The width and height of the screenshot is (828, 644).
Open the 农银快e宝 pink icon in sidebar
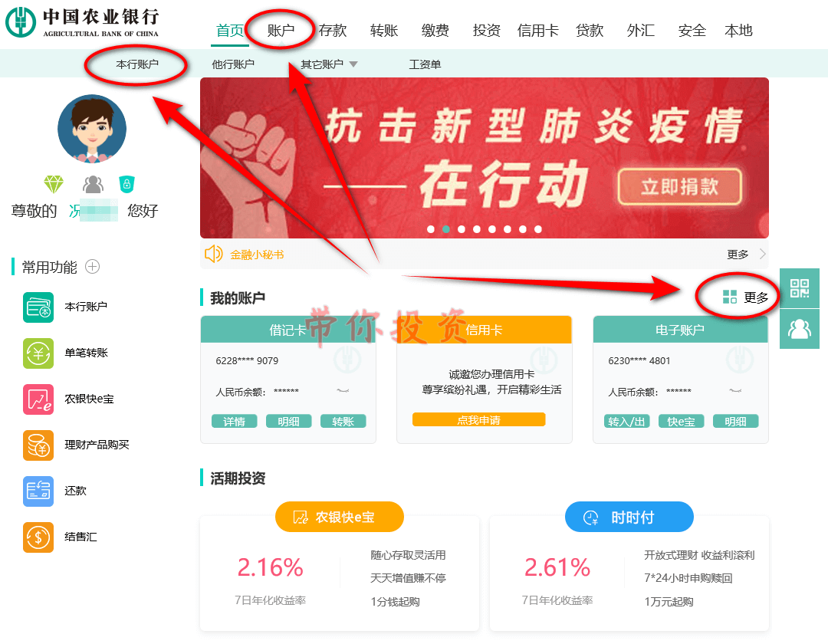tap(38, 399)
